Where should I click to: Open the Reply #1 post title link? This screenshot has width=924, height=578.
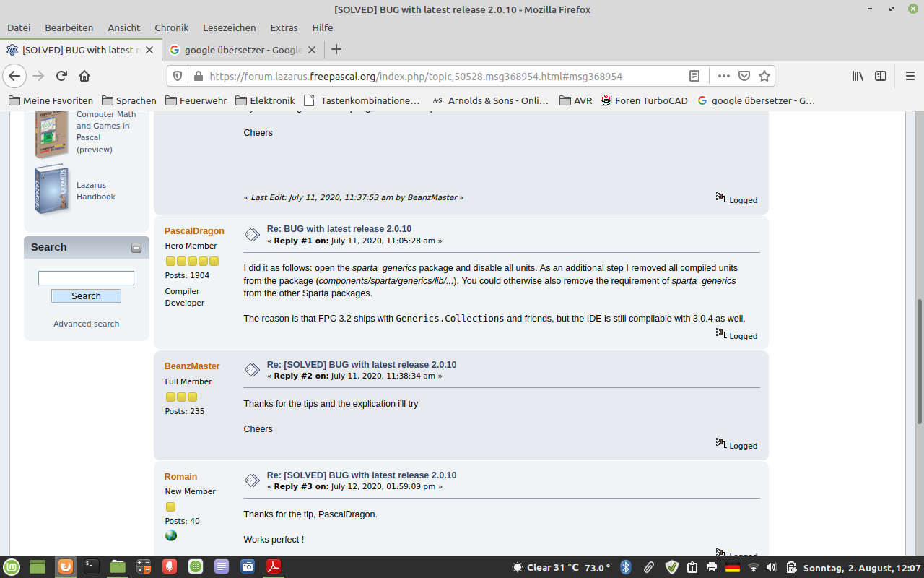339,229
